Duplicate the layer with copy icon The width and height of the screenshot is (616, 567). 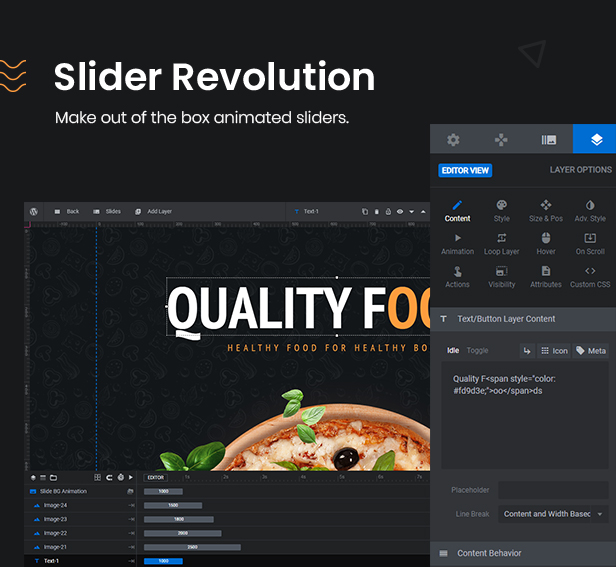pos(365,212)
